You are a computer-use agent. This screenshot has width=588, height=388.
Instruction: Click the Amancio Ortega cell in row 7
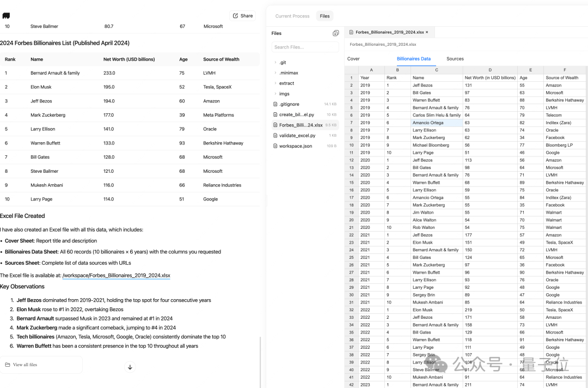click(437, 123)
